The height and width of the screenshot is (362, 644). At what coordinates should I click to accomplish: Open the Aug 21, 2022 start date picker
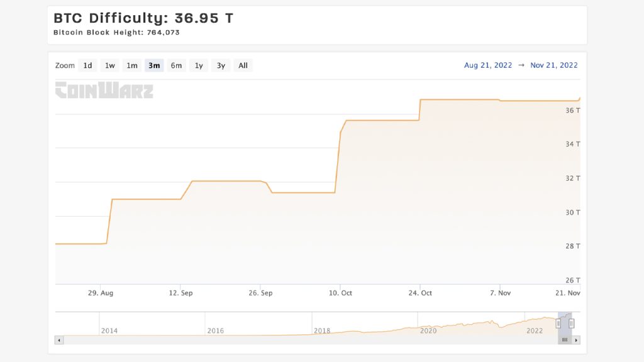coord(488,65)
